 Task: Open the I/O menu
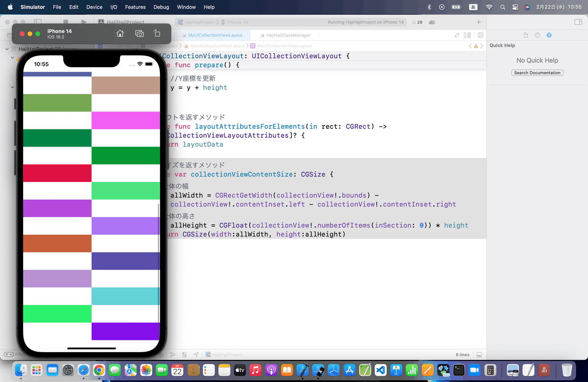[x=114, y=7]
